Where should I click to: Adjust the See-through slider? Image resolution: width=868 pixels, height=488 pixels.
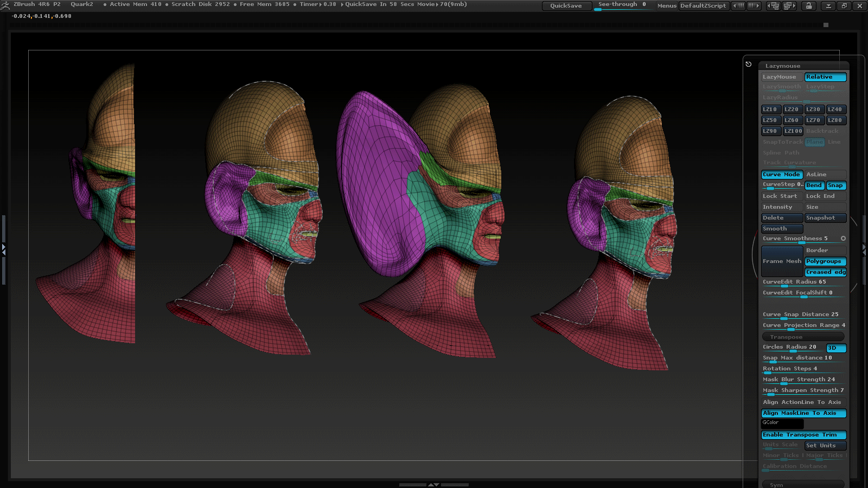[x=622, y=6]
